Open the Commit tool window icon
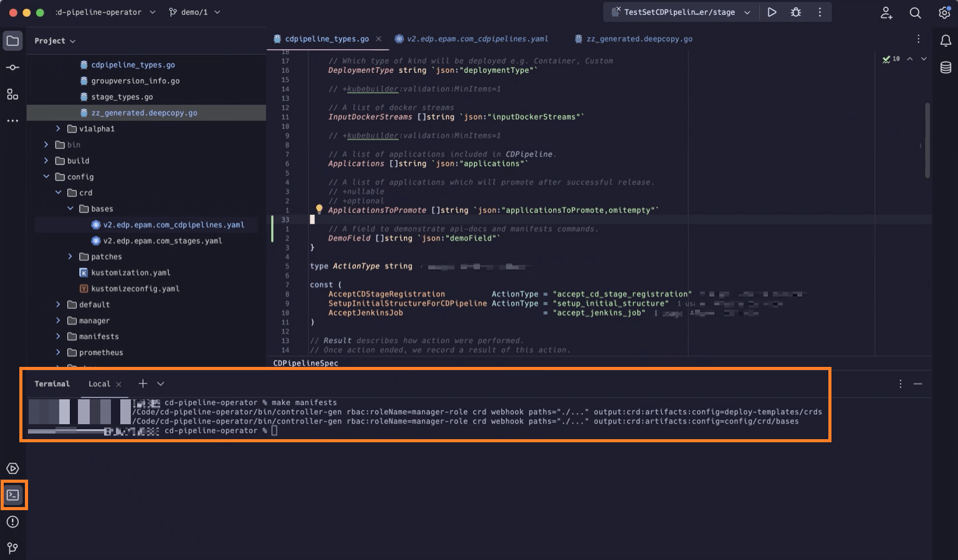958x560 pixels. [12, 67]
